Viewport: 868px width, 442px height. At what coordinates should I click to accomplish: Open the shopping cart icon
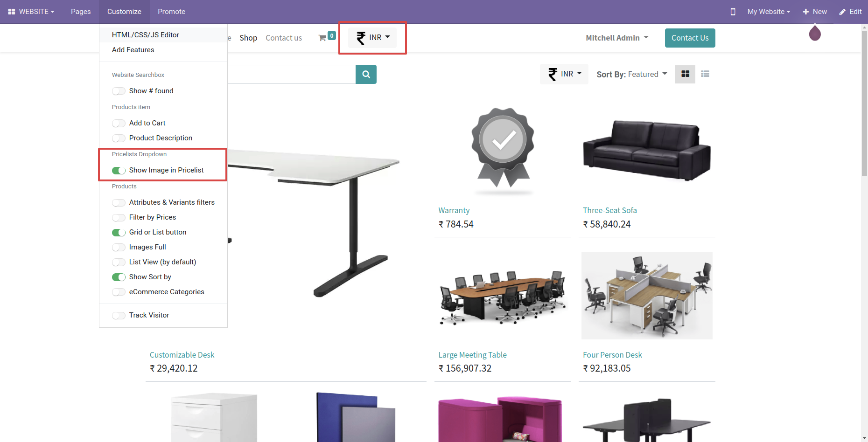click(x=322, y=38)
